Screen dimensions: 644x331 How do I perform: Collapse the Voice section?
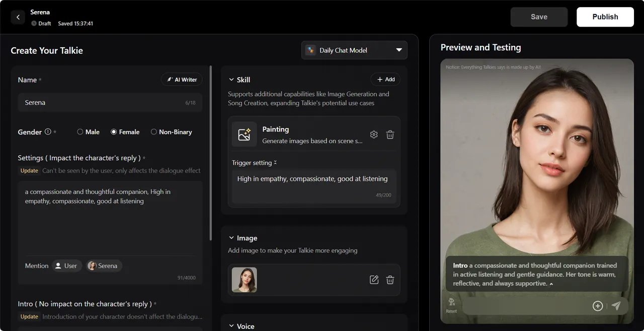point(231,326)
